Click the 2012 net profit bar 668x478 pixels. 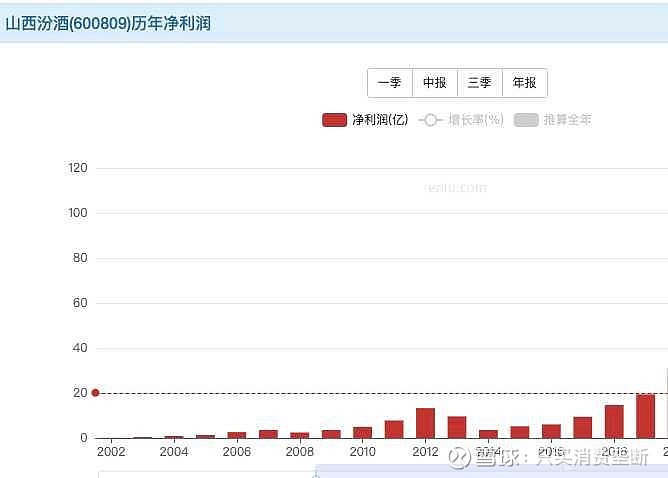(x=425, y=423)
